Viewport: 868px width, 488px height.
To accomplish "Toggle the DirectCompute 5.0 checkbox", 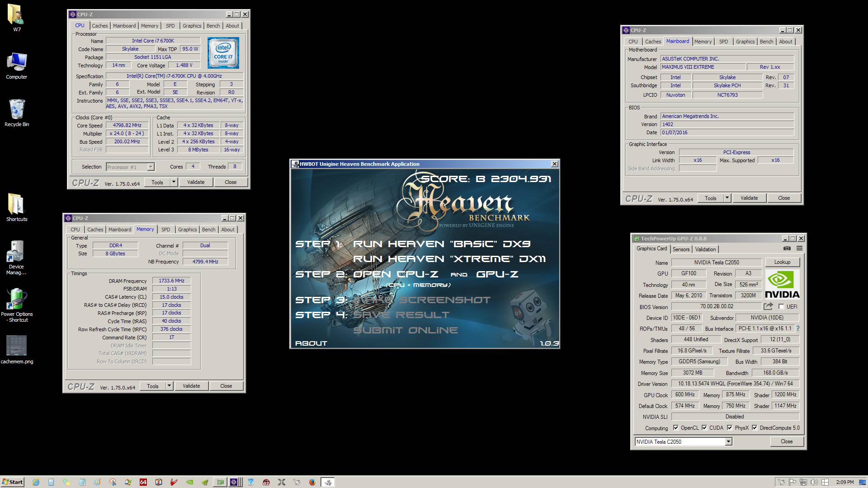I will pyautogui.click(x=755, y=428).
